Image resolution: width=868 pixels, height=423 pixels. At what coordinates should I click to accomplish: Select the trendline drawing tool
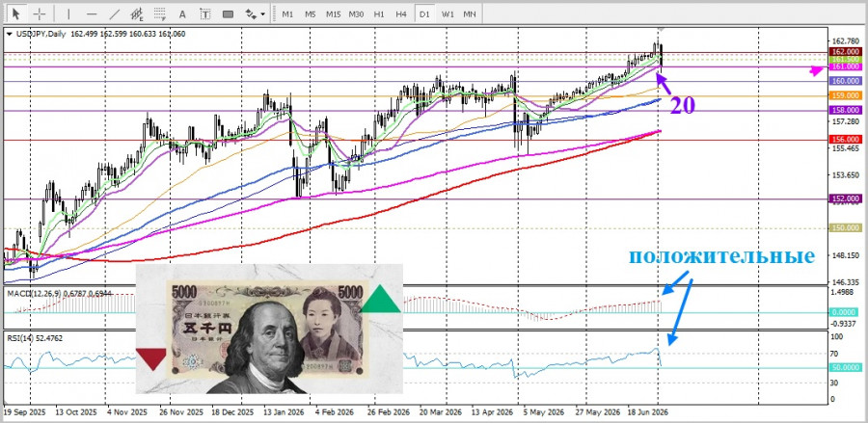(115, 13)
